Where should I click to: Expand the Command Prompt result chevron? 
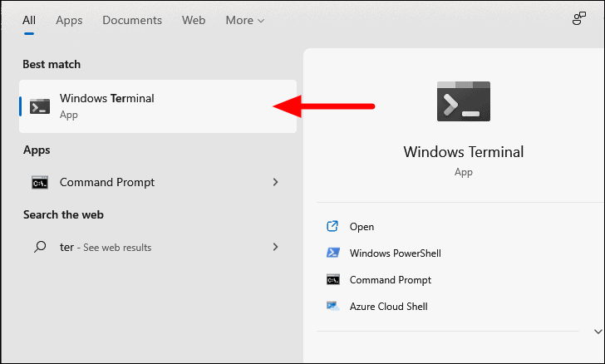275,182
